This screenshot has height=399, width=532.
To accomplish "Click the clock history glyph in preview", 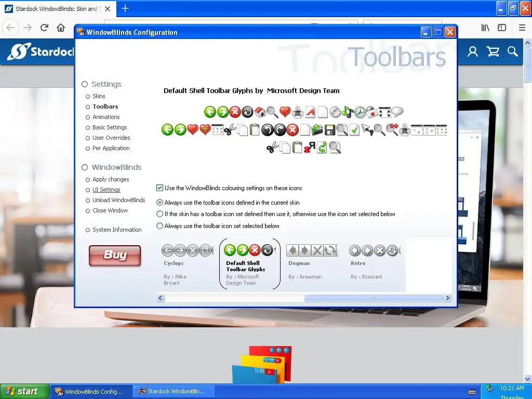I will click(360, 112).
